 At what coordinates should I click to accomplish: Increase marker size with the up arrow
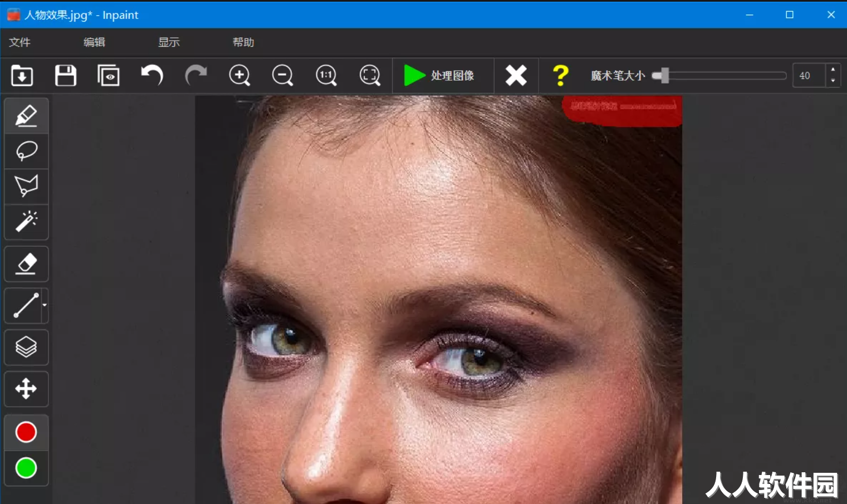pos(833,70)
